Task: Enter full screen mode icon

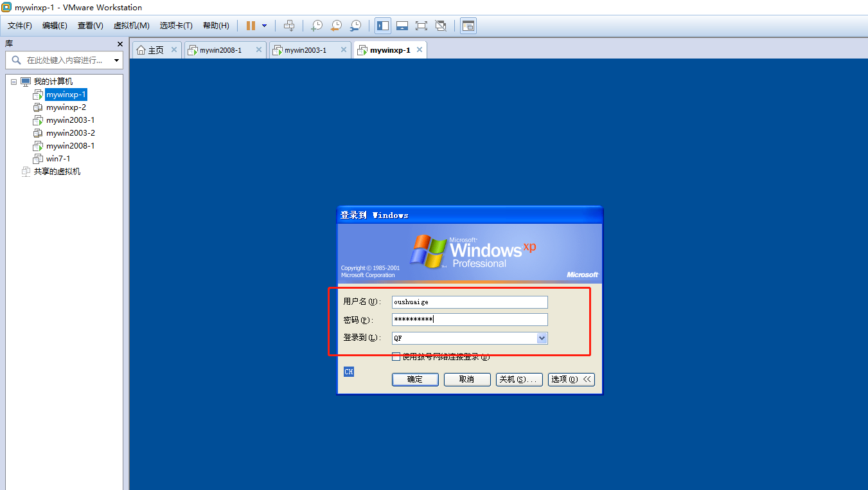Action: (x=421, y=26)
